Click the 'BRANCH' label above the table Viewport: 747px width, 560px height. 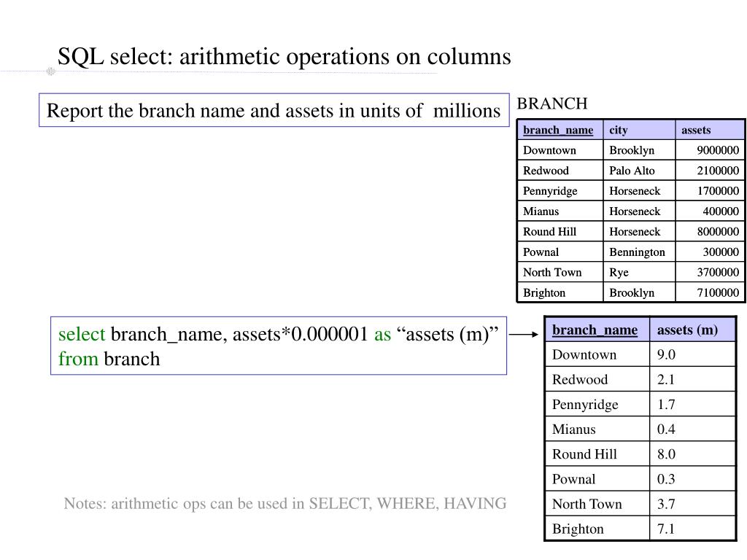point(552,104)
